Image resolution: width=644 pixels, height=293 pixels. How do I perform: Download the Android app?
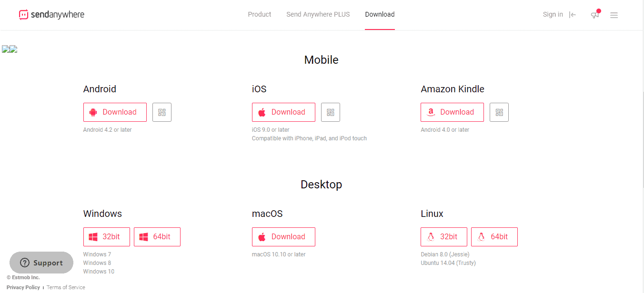pyautogui.click(x=115, y=112)
